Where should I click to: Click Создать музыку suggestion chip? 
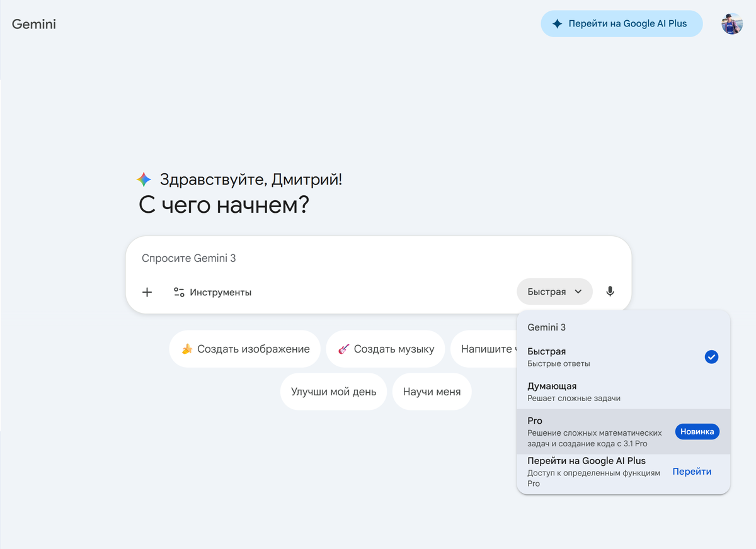click(x=386, y=349)
